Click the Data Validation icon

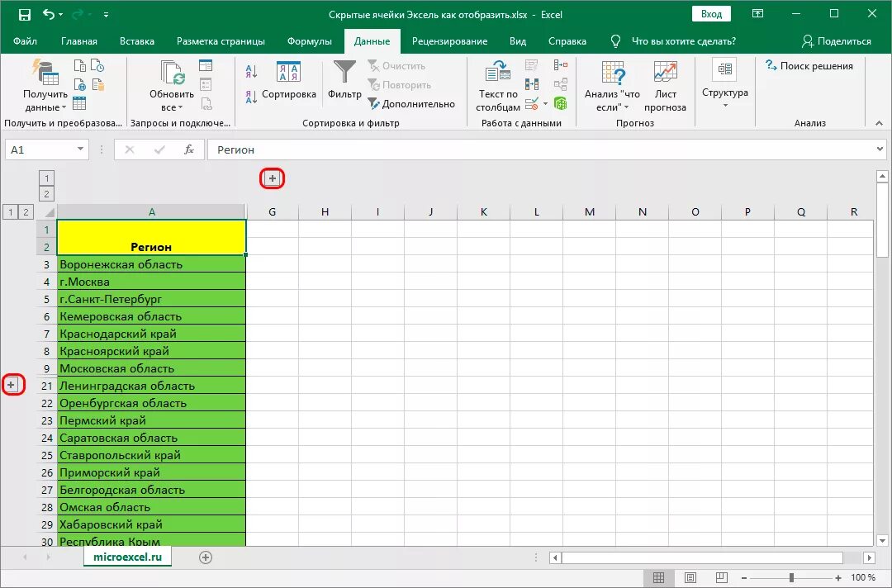[x=532, y=103]
